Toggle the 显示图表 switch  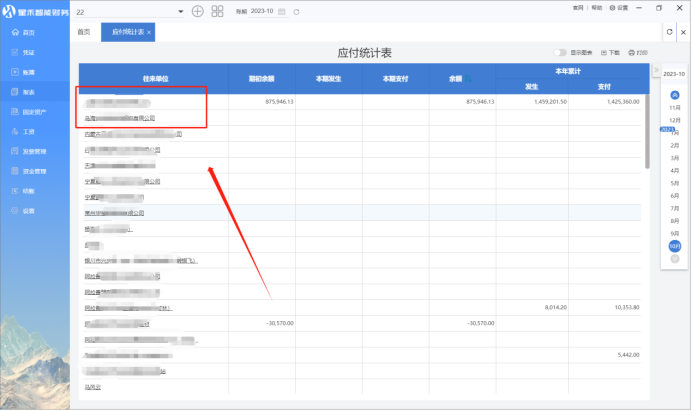tap(560, 53)
